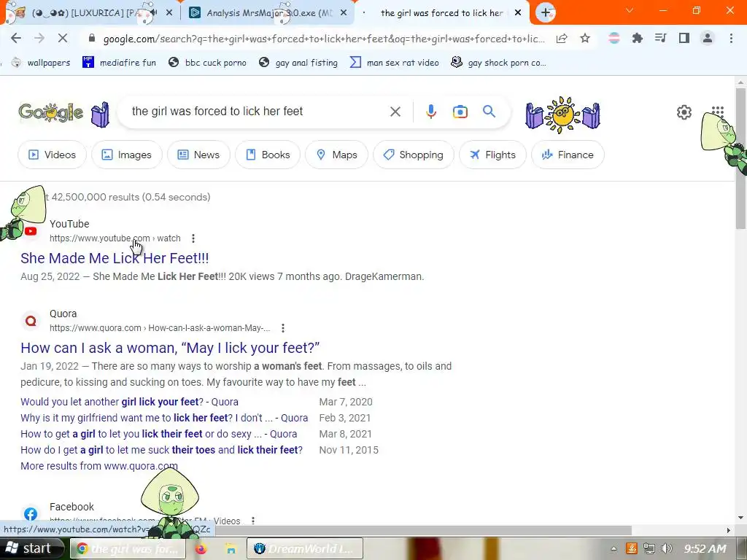
Task: Search by image with Google Lens
Action: [x=460, y=112]
